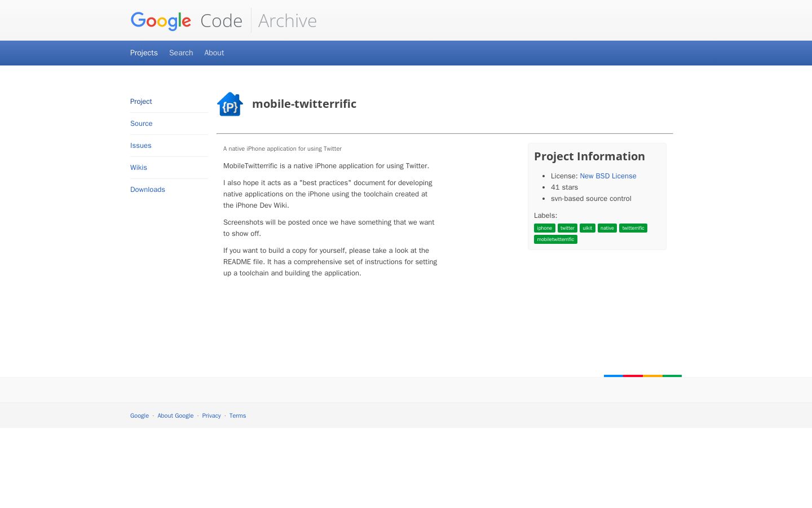Screen dimensions: 812x508
Task: Select the uikit label tag
Action: 588,228
